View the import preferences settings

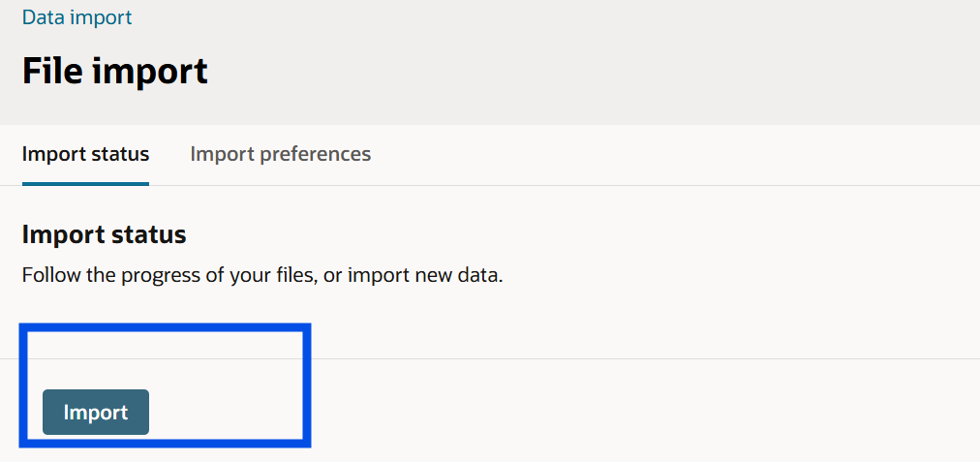click(x=281, y=154)
